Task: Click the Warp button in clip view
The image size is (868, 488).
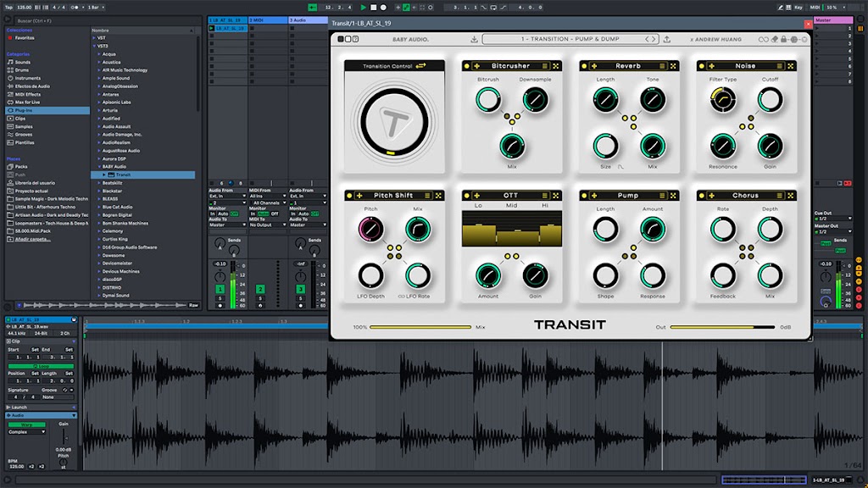Action: coord(26,424)
